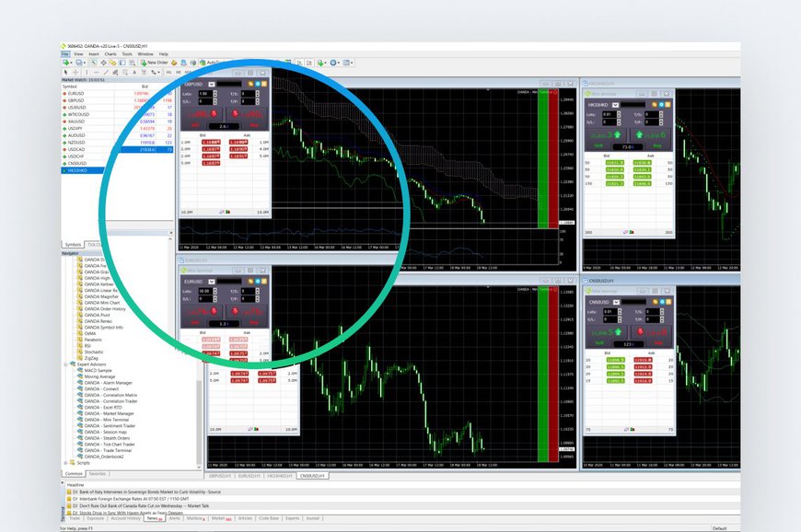Click the OANDA Pivot indicator icon
Image resolution: width=801 pixels, height=532 pixels.
[80, 314]
